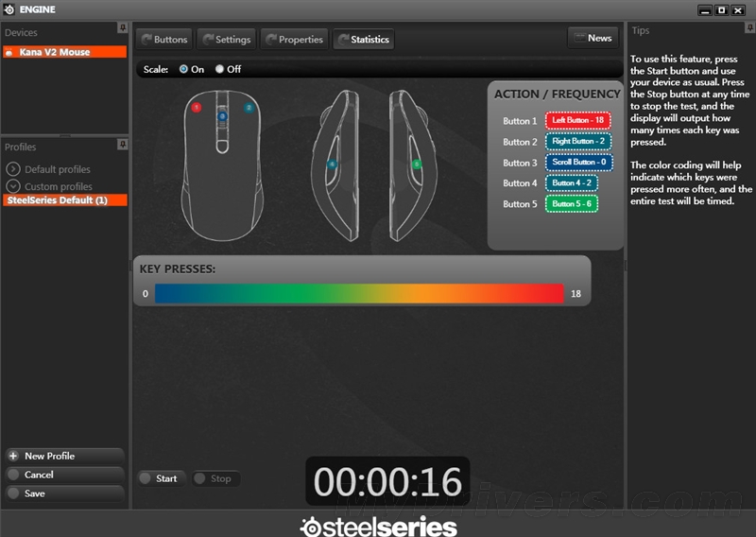Pin the Profiles panel
The image size is (756, 537).
click(x=123, y=144)
